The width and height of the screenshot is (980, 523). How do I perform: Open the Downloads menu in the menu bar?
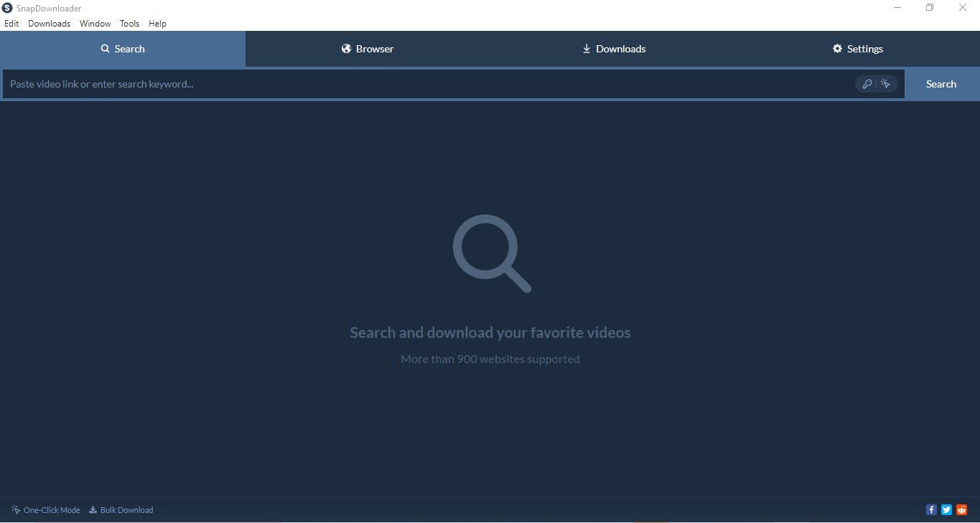pos(50,24)
